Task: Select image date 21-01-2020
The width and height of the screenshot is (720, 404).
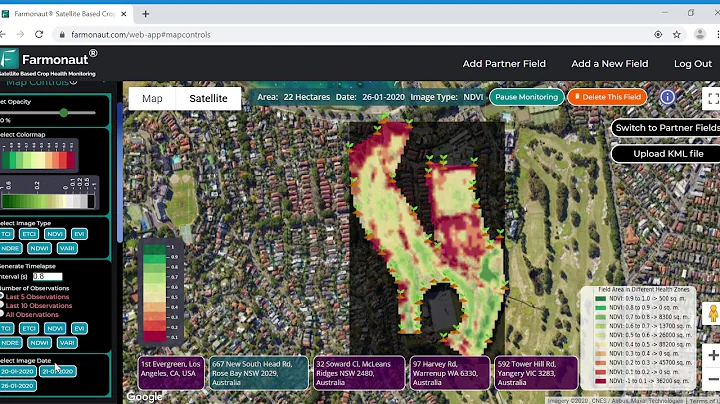Action: point(58,371)
